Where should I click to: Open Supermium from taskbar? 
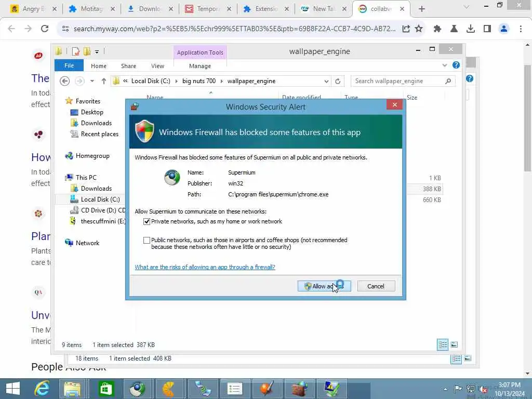tap(137, 389)
